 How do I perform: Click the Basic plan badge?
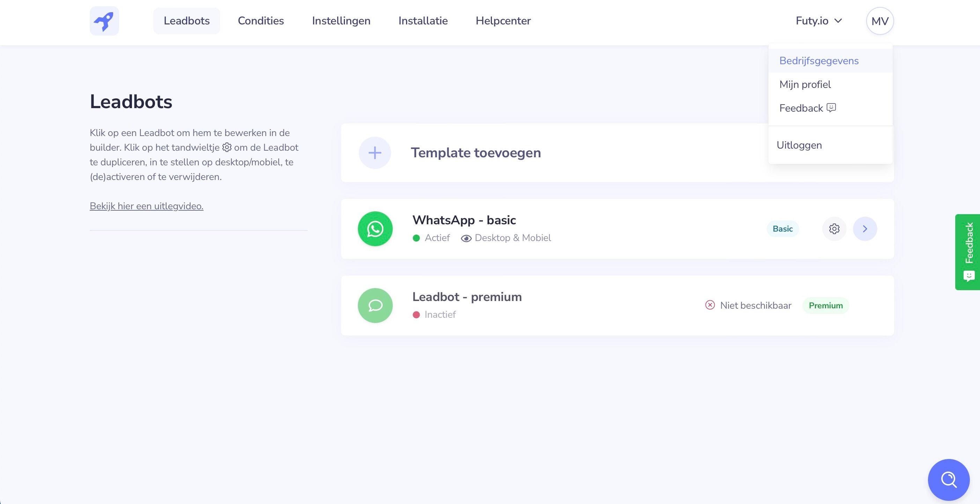[x=782, y=228]
